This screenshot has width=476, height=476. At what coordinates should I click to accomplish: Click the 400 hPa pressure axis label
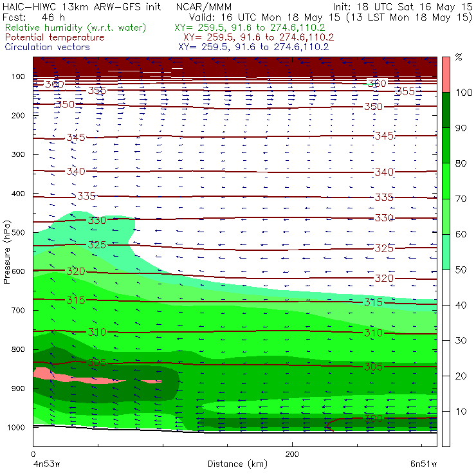18,194
